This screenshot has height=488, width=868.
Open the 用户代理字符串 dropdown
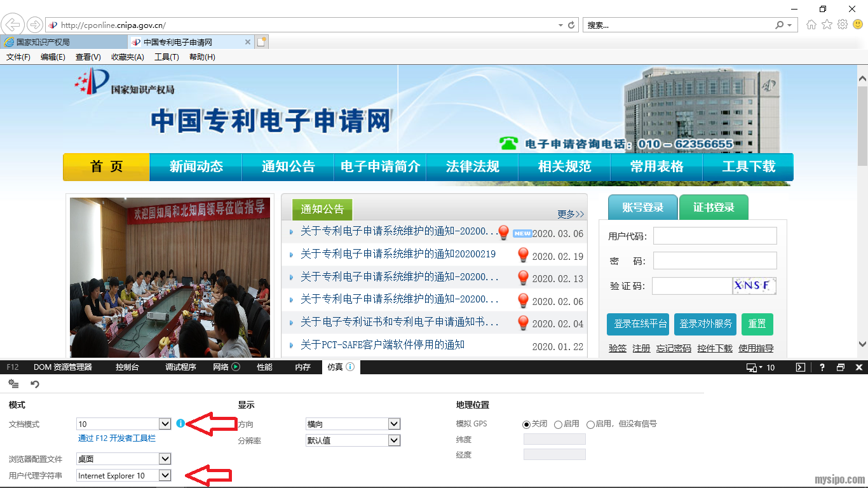coord(165,475)
